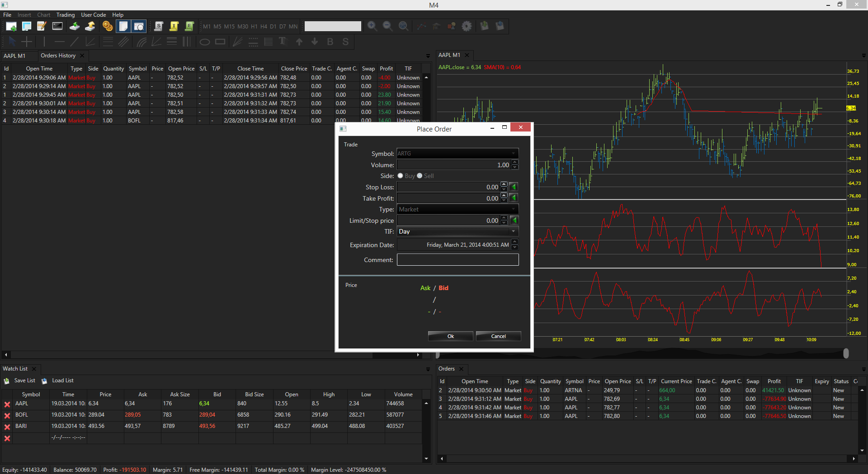This screenshot has width=868, height=474.
Task: Switch timeframe to H1
Action: 254,27
